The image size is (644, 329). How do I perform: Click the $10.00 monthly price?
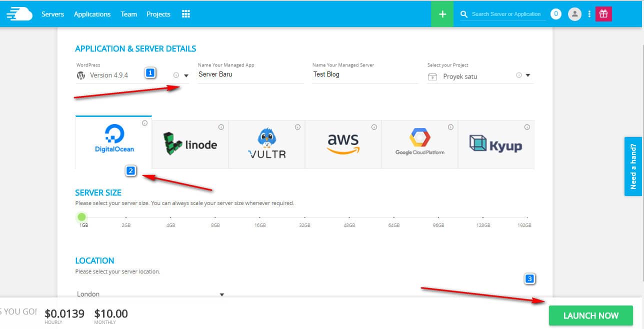point(111,313)
